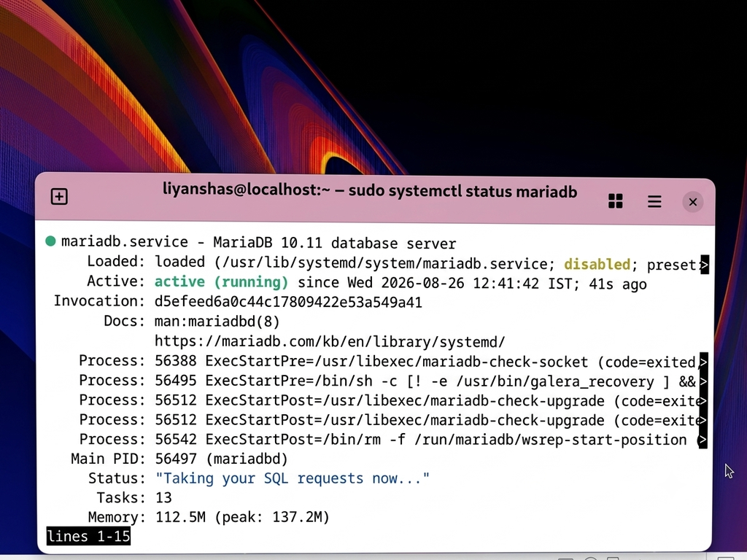Click the green 'active (running)' text
747x560 pixels.
(x=222, y=282)
